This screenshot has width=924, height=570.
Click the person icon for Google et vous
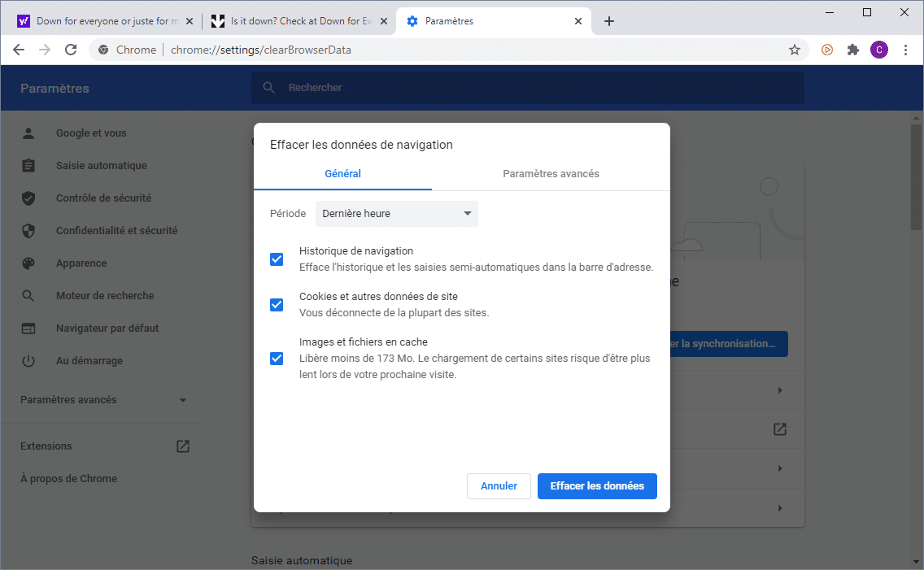(28, 133)
